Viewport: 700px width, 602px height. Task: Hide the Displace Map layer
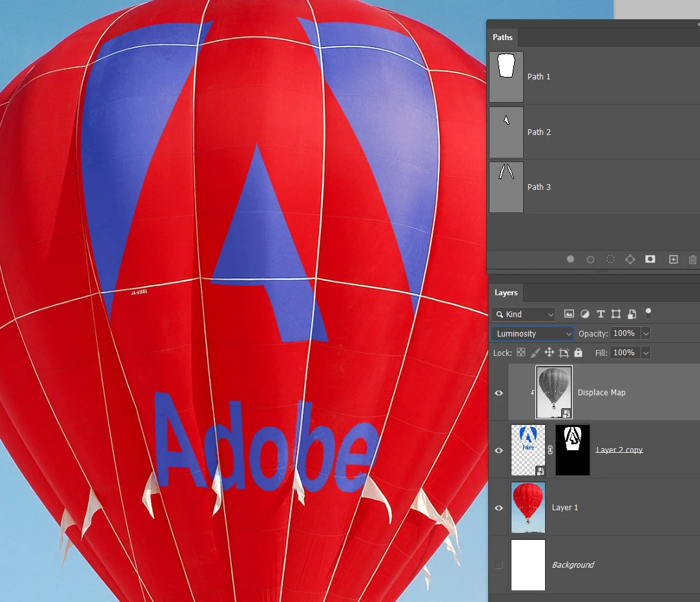(499, 393)
